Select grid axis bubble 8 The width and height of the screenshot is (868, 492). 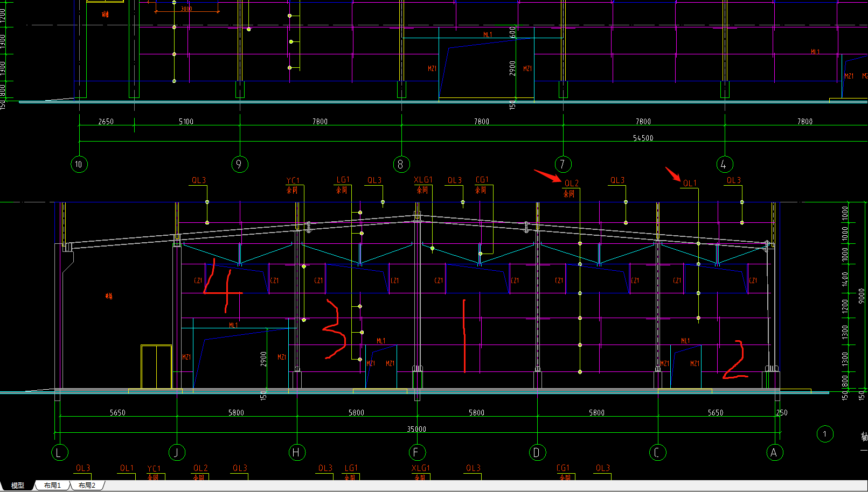tap(401, 164)
